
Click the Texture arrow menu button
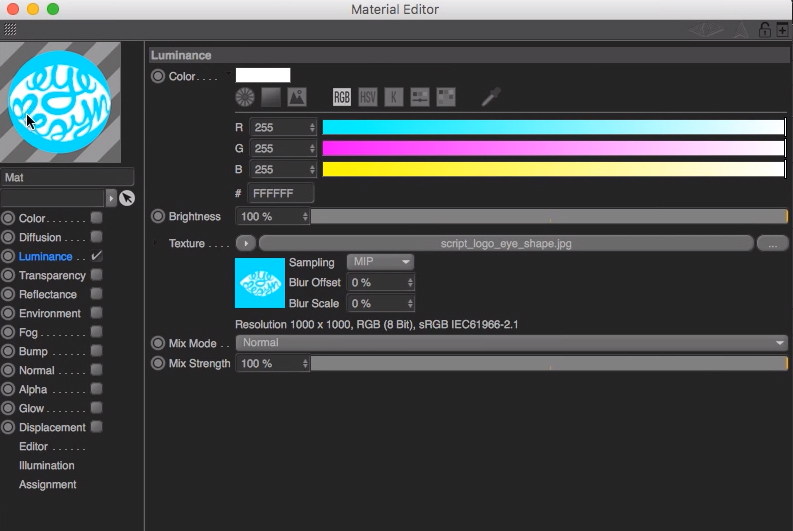(x=245, y=243)
